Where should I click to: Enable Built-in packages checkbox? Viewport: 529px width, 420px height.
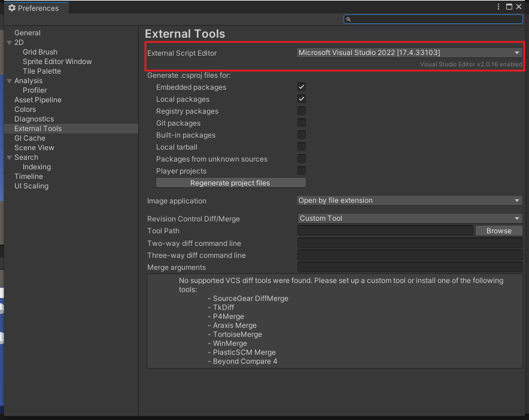coord(301,135)
